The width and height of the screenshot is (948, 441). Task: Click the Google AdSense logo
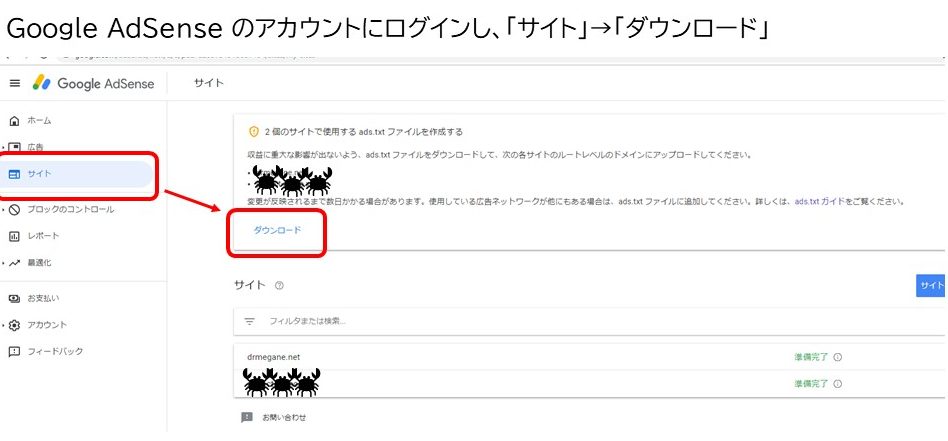pyautogui.click(x=94, y=83)
